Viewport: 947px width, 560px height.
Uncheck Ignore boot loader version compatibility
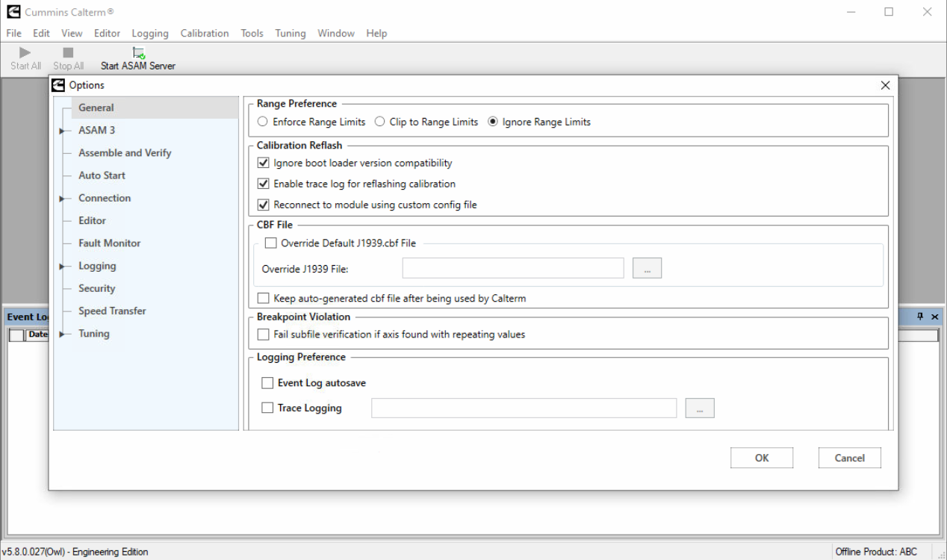[x=263, y=163]
